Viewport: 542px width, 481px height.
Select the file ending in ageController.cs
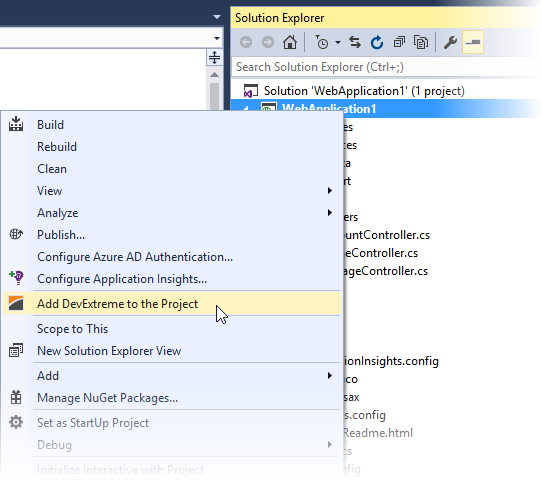(x=385, y=271)
